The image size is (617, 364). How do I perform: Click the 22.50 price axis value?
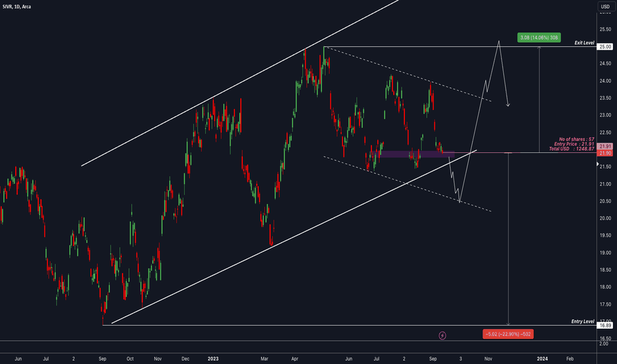pos(605,132)
